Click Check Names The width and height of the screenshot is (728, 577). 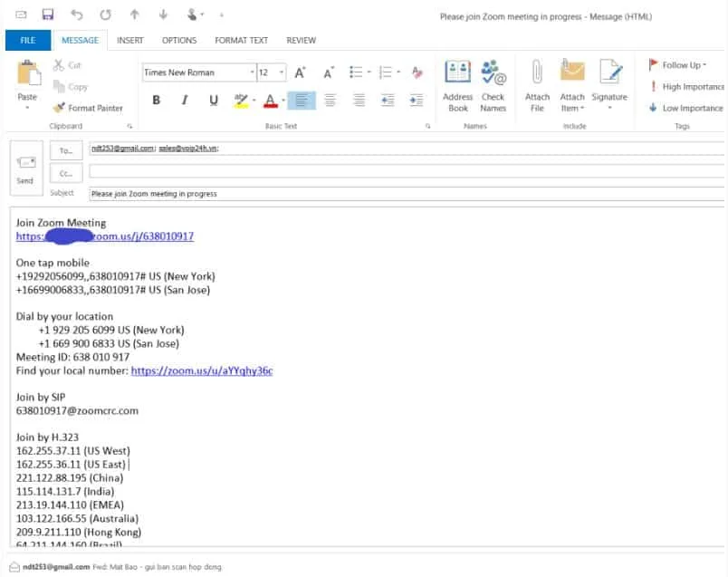(493, 86)
